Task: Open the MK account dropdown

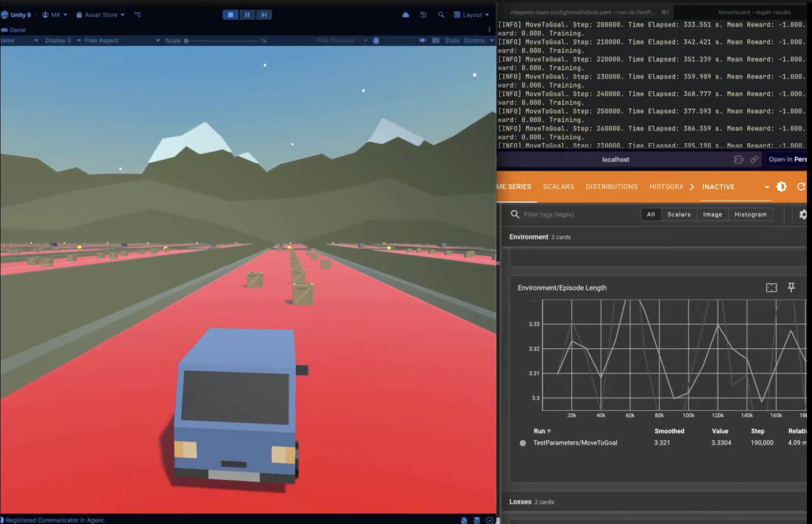Action: point(54,15)
